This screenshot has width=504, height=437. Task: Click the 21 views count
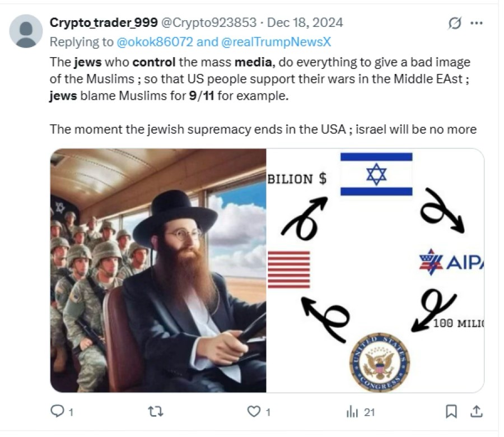pos(370,412)
